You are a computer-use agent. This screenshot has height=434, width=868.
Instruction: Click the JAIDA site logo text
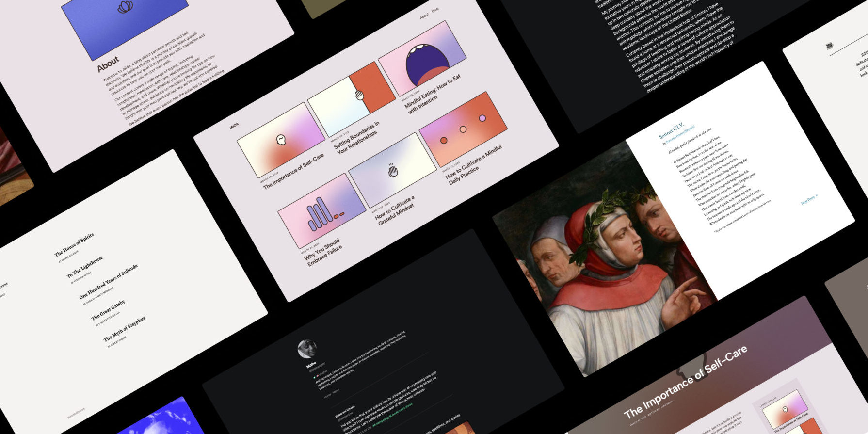coord(234,126)
